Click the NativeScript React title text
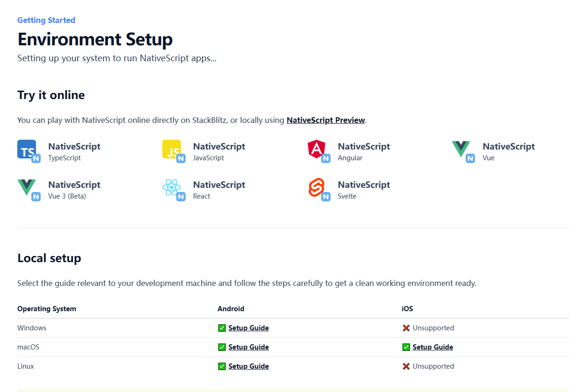Viewport: 569px width, 392px height. pyautogui.click(x=219, y=185)
